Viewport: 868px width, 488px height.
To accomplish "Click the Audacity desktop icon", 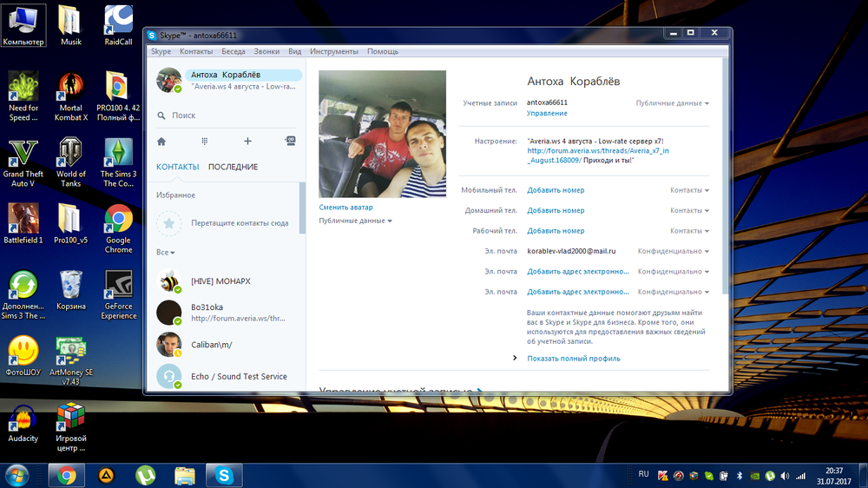I will pos(23,420).
